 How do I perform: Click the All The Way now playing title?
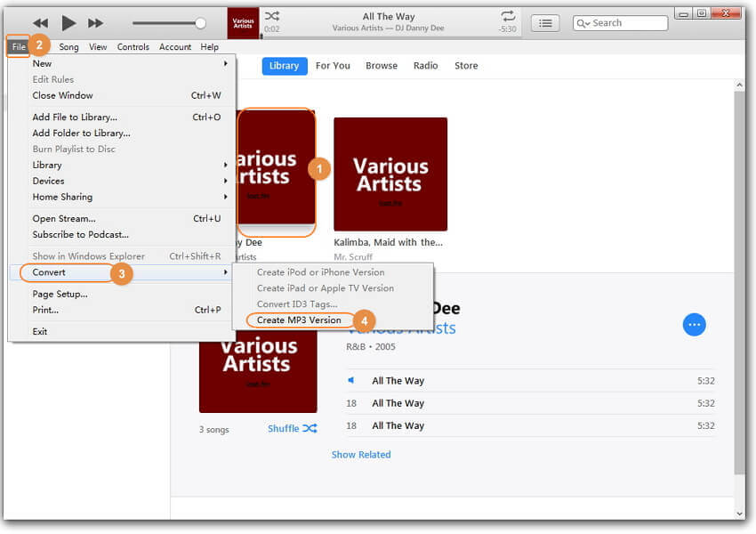tap(389, 16)
